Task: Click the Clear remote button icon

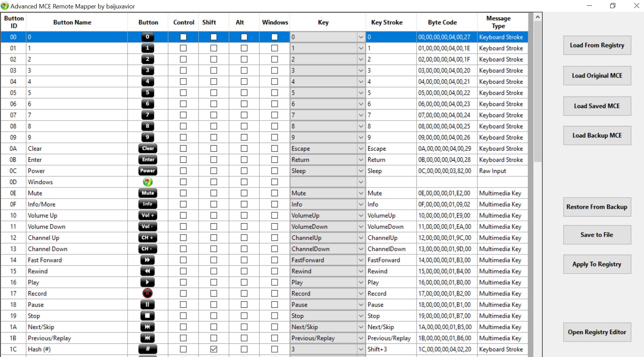Action: pos(148,149)
